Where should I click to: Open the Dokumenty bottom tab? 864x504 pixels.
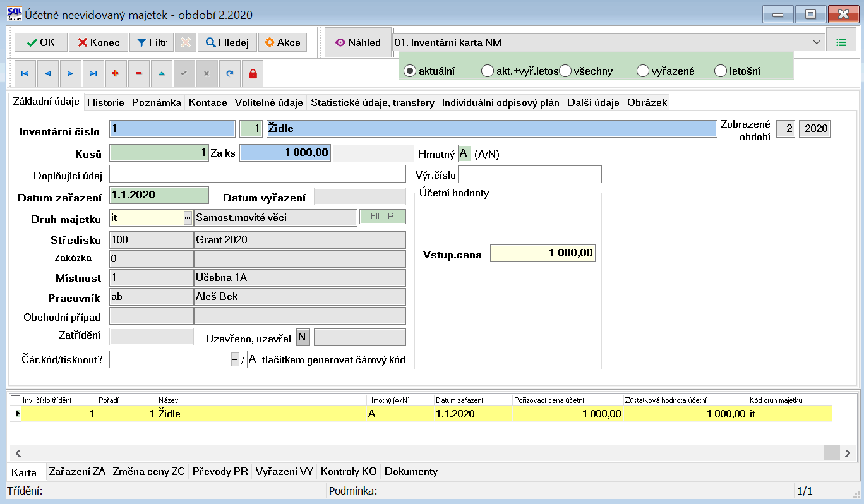coord(411,471)
